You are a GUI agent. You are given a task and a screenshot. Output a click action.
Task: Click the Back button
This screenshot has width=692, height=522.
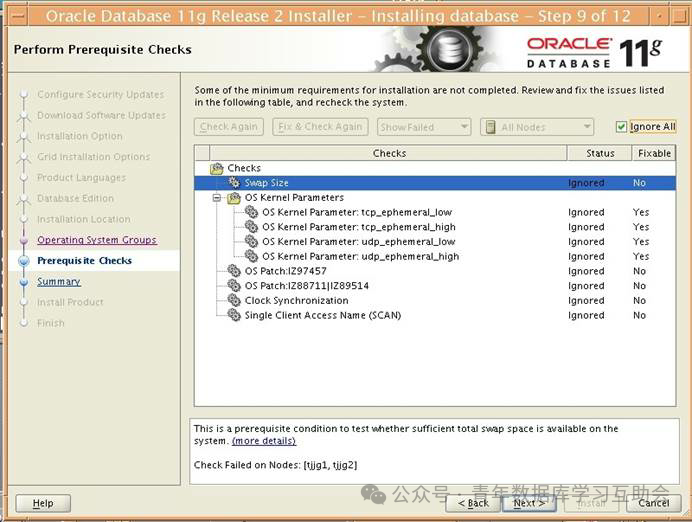pos(473,503)
